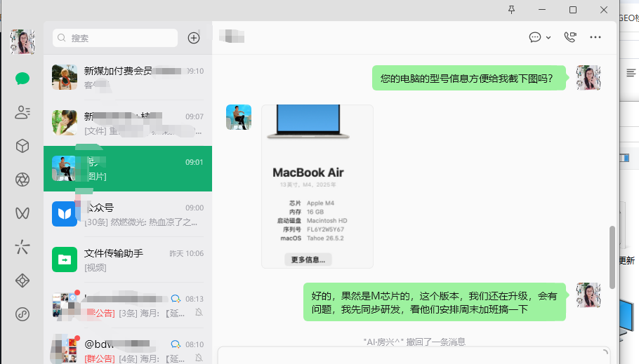Open the Favorites cube icon
Viewport: 639px width, 364px height.
(x=22, y=146)
